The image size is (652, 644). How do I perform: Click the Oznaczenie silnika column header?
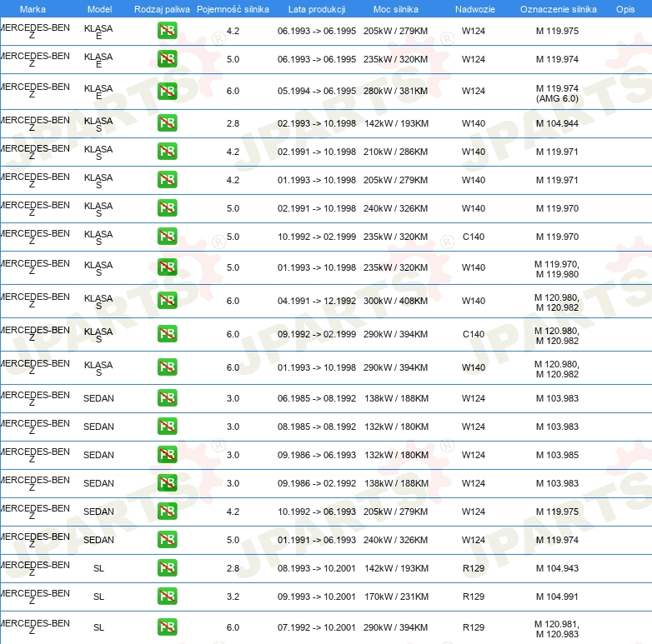[558, 9]
